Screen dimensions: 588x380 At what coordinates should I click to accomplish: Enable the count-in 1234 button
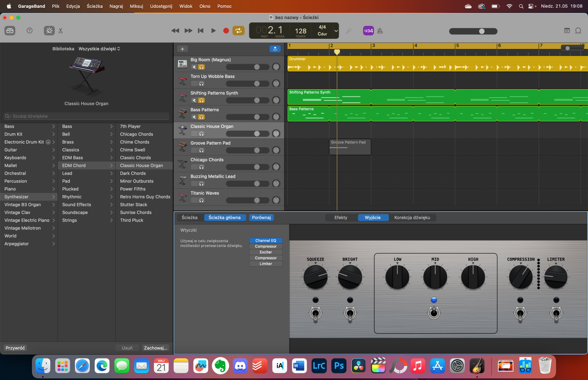(x=368, y=31)
